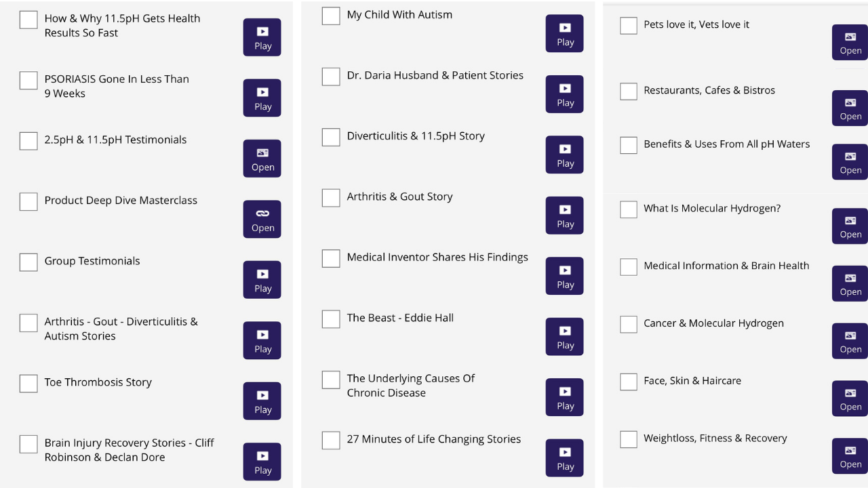Play Medical Inventor Shares His Findings video

[565, 277]
